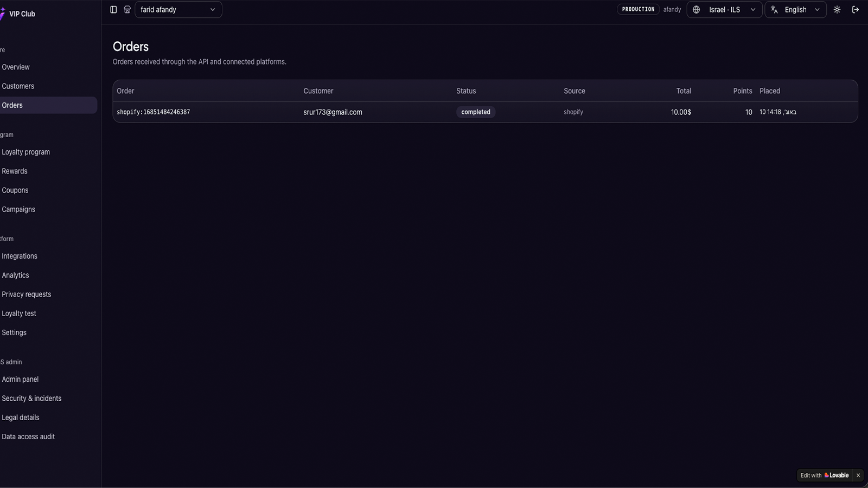Click the globe icon in region selector
Image resolution: width=868 pixels, height=488 pixels.
(x=697, y=10)
